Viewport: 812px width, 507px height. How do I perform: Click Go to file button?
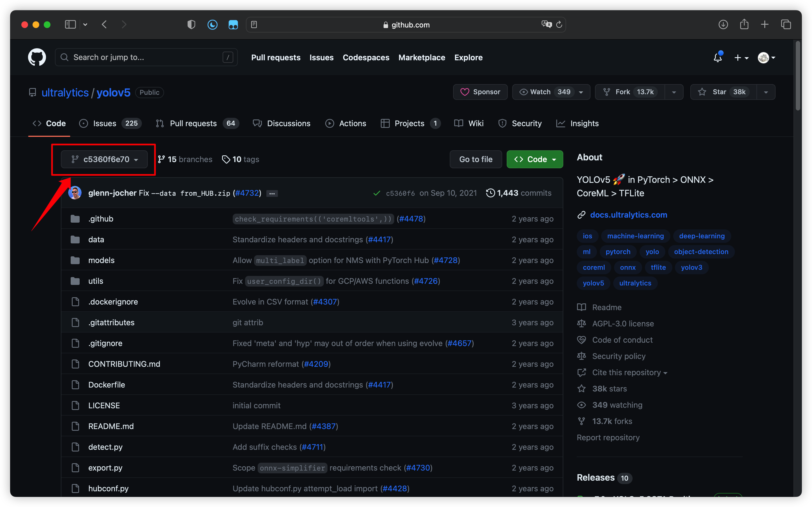coord(476,159)
